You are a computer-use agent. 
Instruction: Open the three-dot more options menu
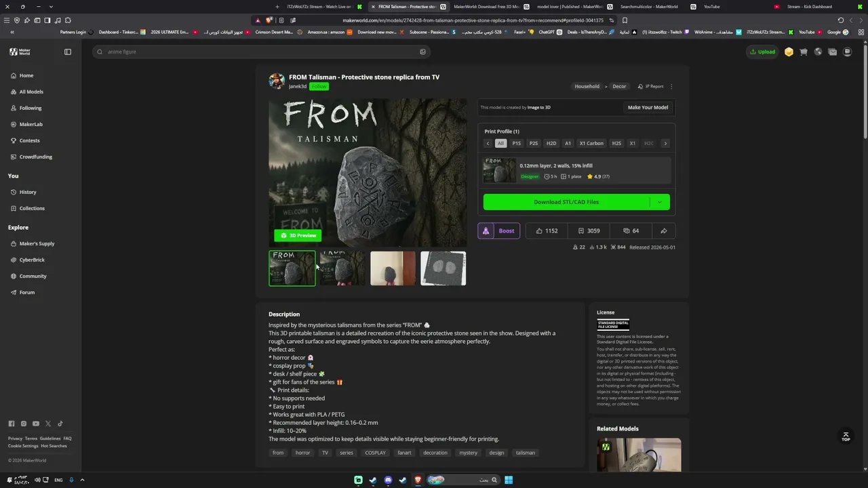671,86
